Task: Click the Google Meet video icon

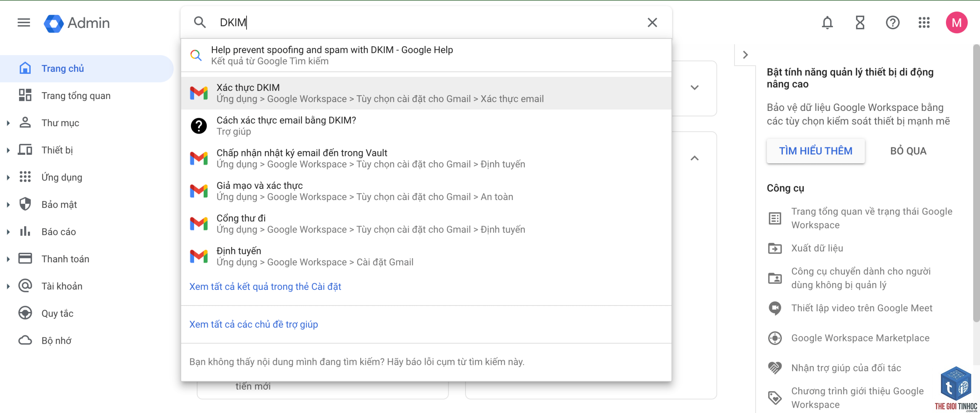Action: tap(775, 308)
